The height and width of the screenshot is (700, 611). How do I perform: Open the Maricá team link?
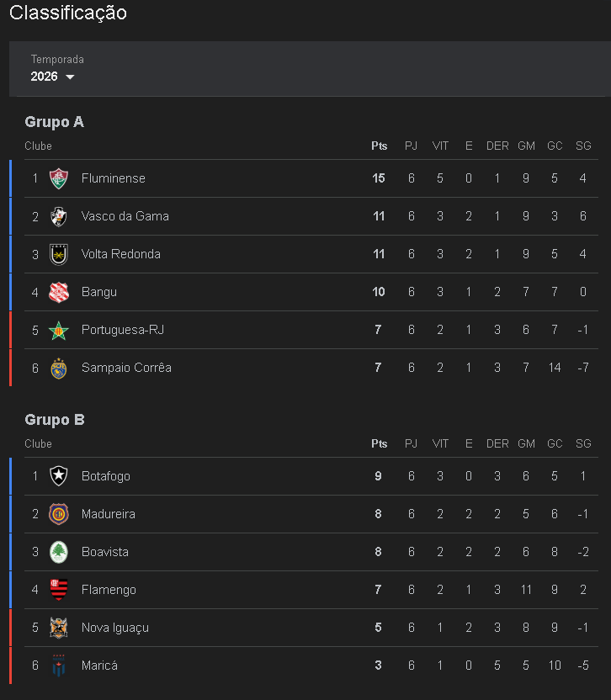pos(99,666)
